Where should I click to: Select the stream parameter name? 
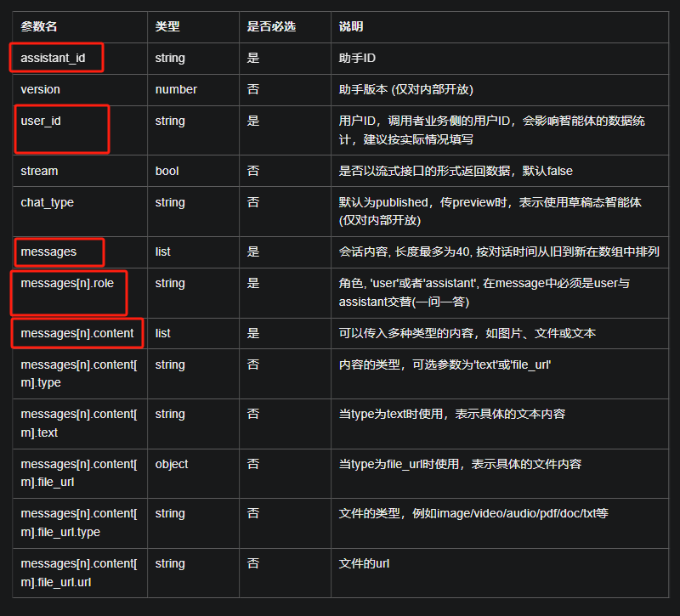click(39, 171)
